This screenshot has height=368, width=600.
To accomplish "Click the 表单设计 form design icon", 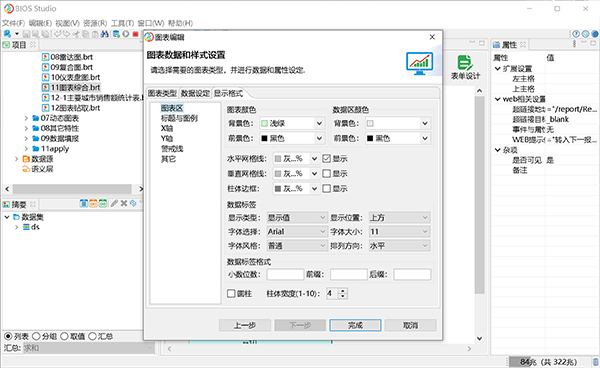I will pos(465,62).
